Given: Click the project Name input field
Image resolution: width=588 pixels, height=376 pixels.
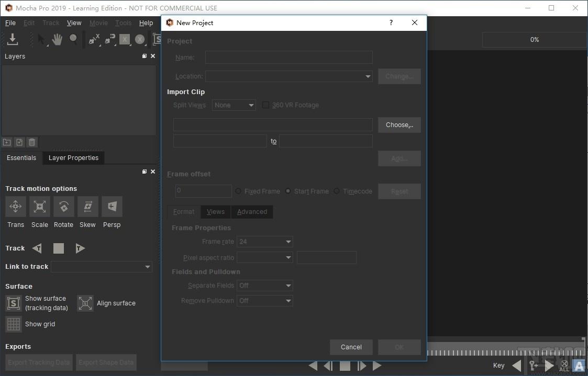Looking at the screenshot, I should coord(289,58).
